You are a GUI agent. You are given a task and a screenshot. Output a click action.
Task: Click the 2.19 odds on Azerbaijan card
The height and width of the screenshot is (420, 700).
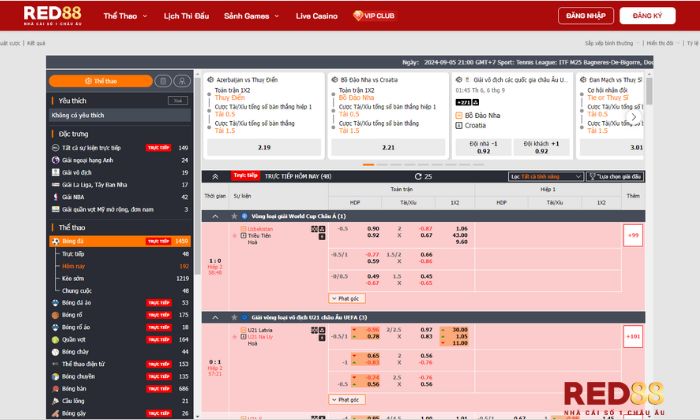[264, 147]
